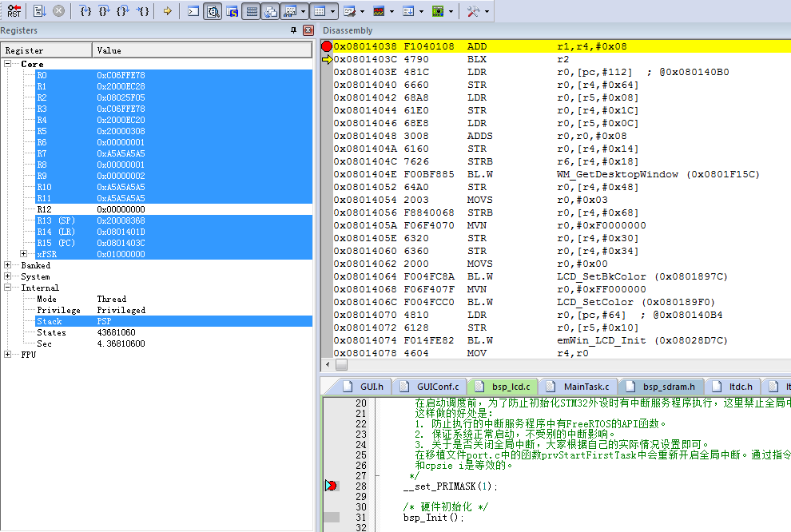Click the bsp_Init(); code line
Viewport: 791px width, 532px height.
[x=433, y=518]
